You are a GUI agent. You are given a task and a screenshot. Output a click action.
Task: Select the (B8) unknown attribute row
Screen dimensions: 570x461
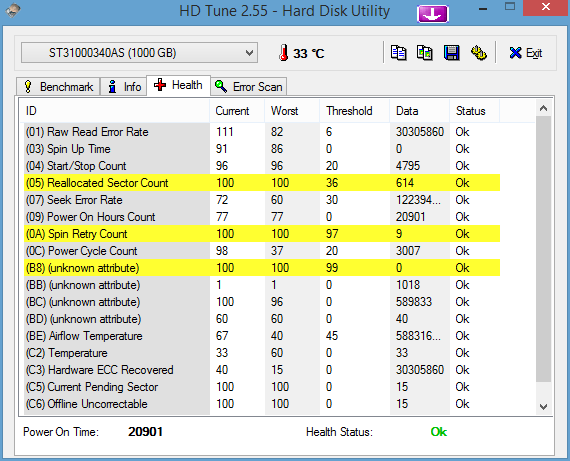click(x=262, y=268)
